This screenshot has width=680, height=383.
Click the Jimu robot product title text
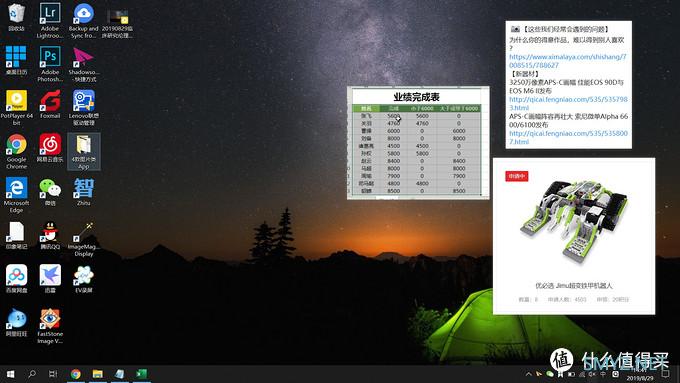pyautogui.click(x=573, y=285)
